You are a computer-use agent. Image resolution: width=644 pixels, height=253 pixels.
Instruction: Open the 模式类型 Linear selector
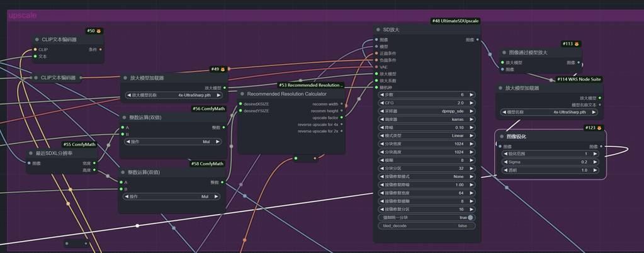coord(426,135)
